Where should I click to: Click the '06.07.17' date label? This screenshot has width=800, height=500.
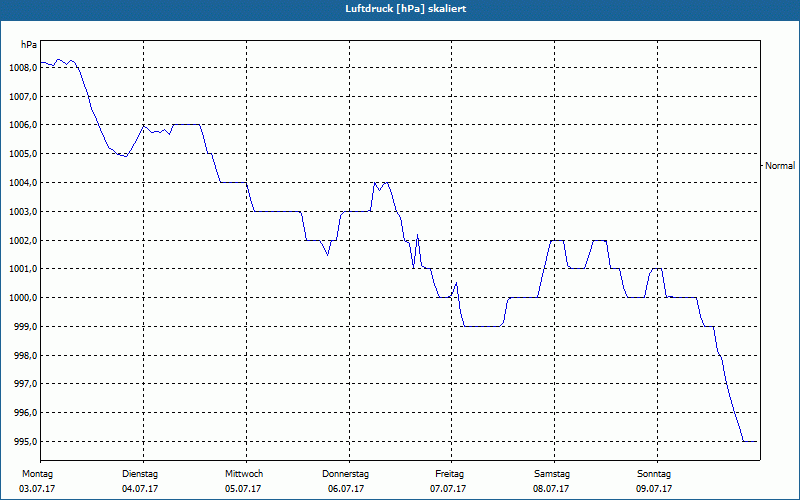point(346,489)
